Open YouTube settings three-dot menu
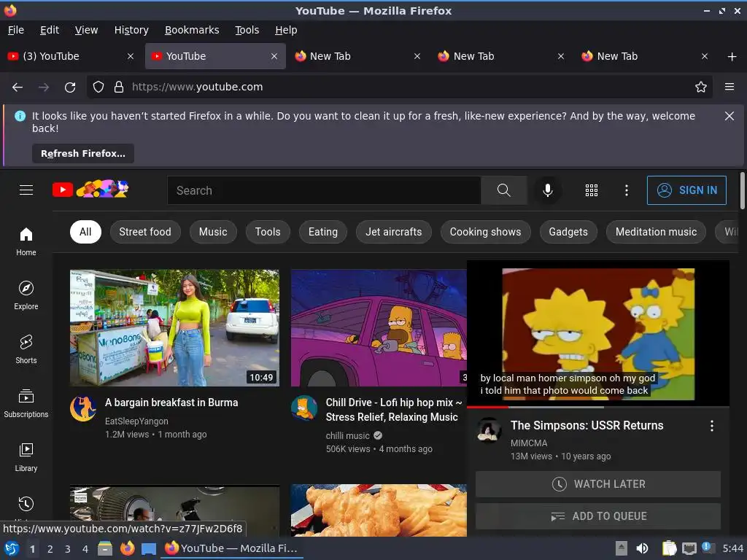The width and height of the screenshot is (747, 560). [x=627, y=190]
